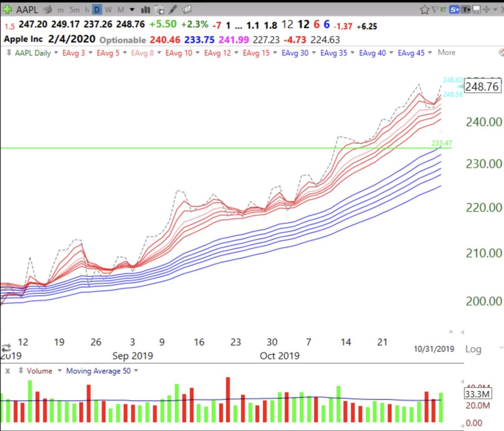Viewport: 504px width, 431px height.
Task: Open the timeframe dropdown arrow
Action: [x=132, y=10]
